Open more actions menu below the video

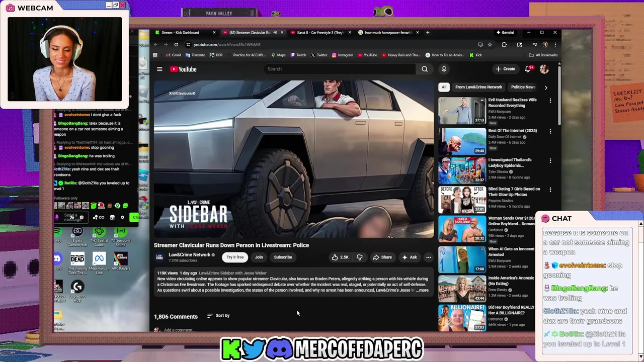[428, 257]
